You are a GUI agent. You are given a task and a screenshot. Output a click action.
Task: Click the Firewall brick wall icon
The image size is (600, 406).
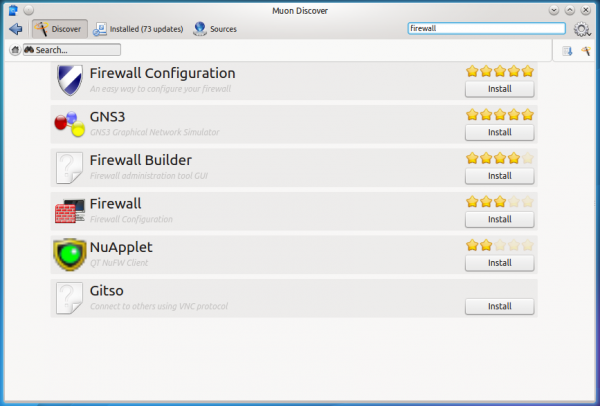click(70, 211)
